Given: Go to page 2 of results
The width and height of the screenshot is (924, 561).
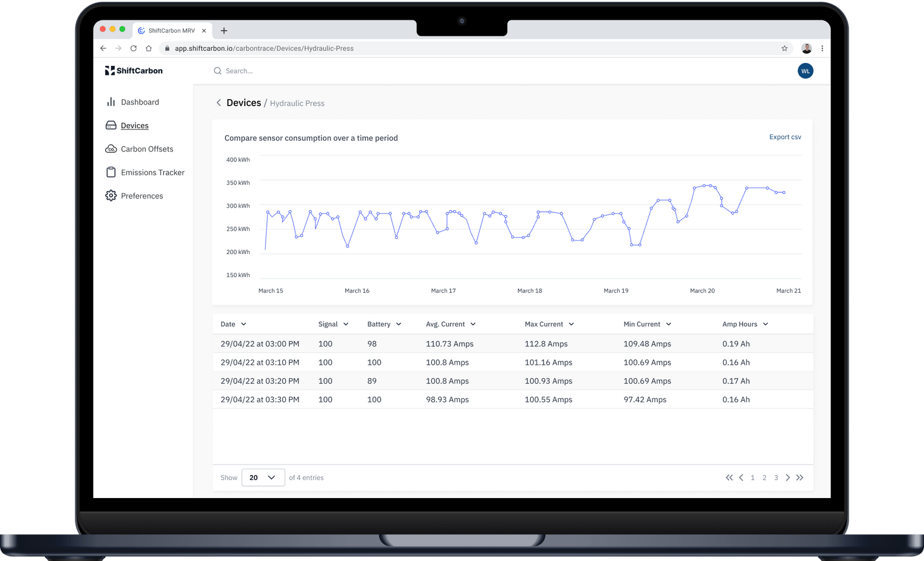Looking at the screenshot, I should pyautogui.click(x=765, y=477).
